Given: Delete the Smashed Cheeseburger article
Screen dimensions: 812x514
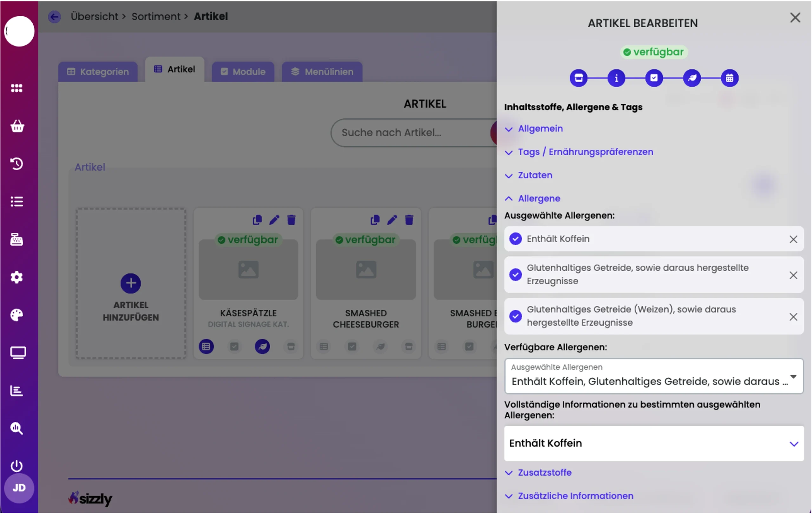Looking at the screenshot, I should [x=409, y=220].
